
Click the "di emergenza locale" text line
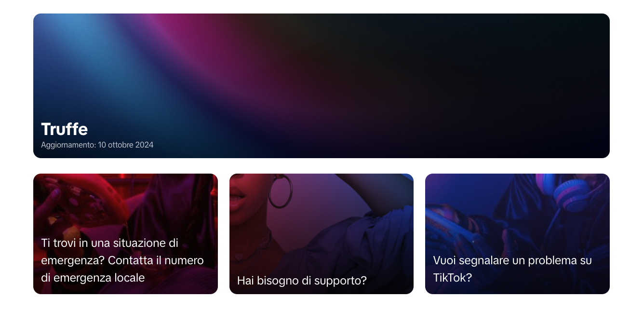pyautogui.click(x=93, y=278)
